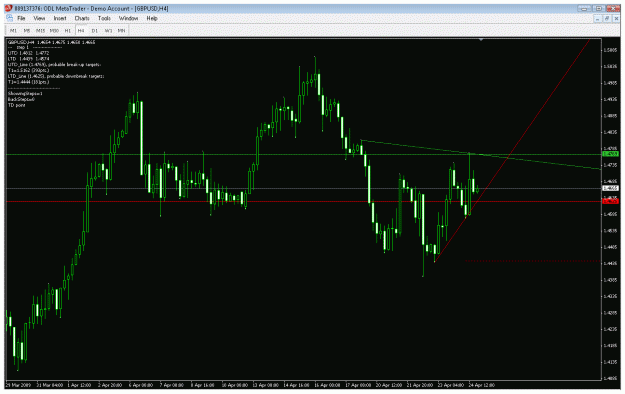Screen dimensions: 625x394
Task: Switch chart to MN monthly timeframe
Action: (x=122, y=30)
